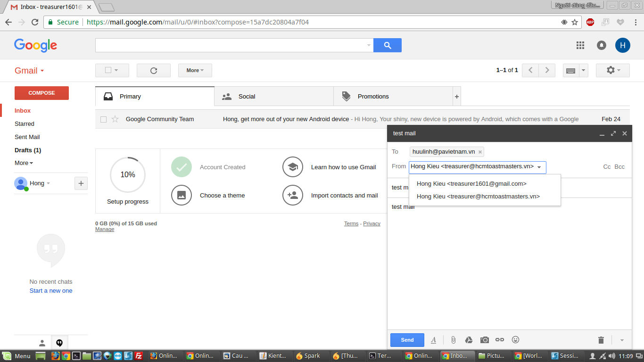Switch to the Social tab
644x362 pixels.
[x=274, y=97]
